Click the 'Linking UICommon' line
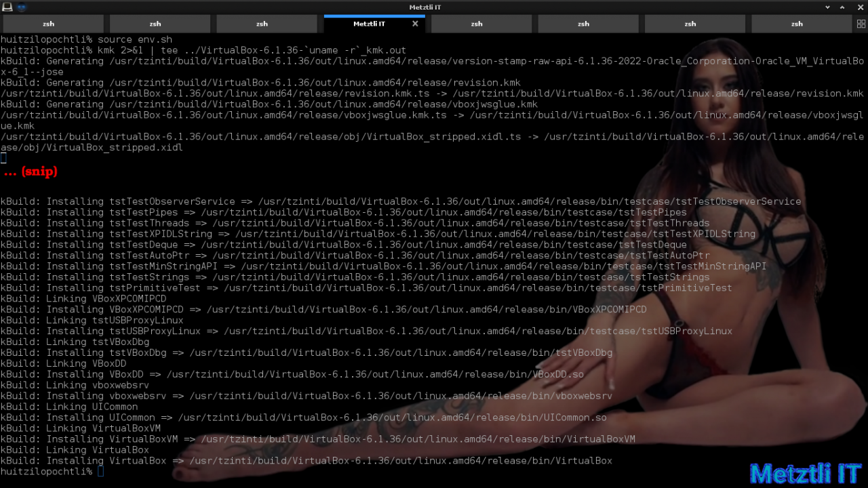 (x=69, y=407)
